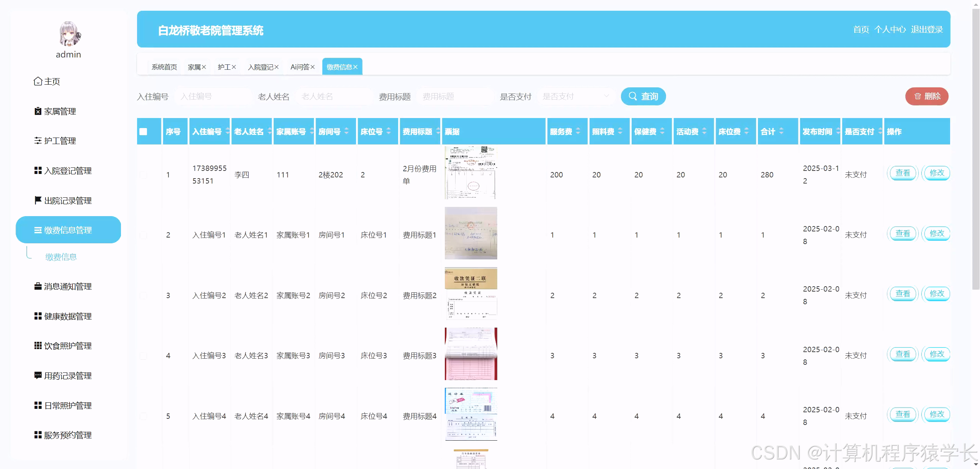Click 查看 for the 费用标题3 row

tap(903, 354)
